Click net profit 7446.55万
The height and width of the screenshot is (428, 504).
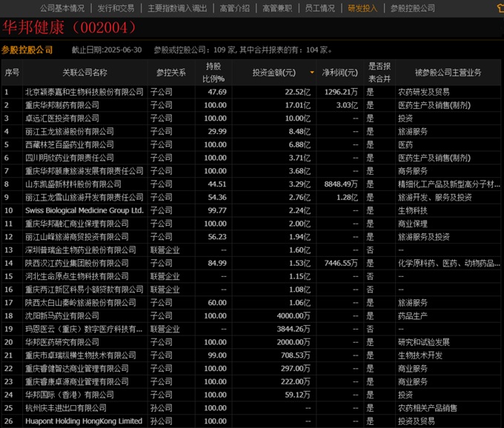pyautogui.click(x=341, y=264)
